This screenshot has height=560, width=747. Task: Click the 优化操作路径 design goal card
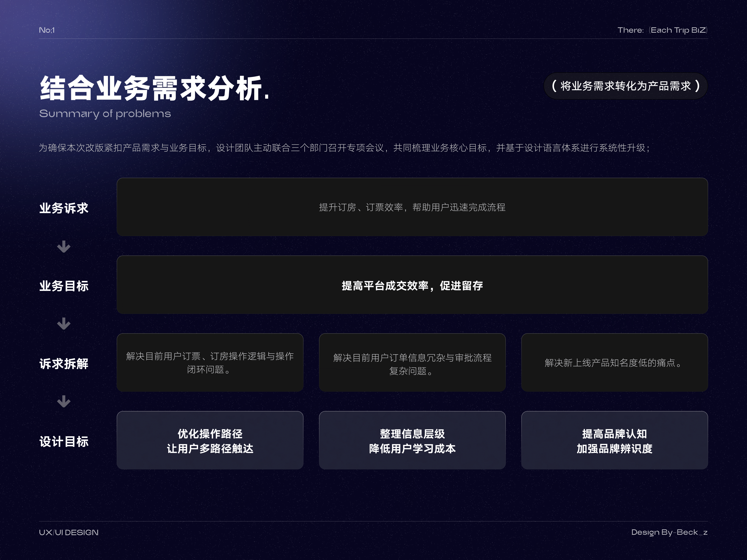pos(210,440)
